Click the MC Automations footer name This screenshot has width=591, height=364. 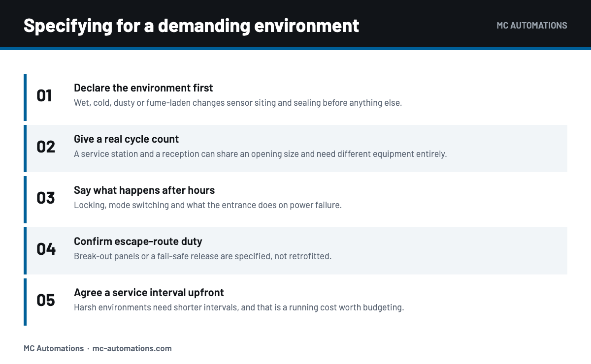(54, 348)
